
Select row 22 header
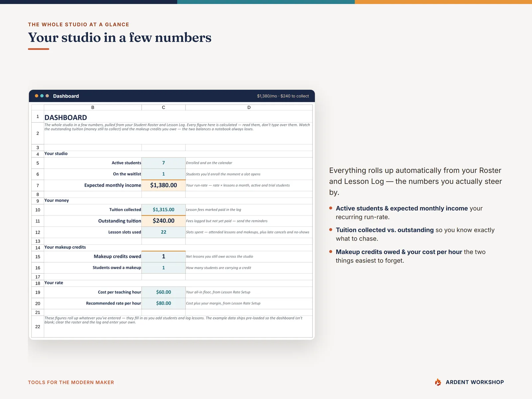tap(38, 327)
